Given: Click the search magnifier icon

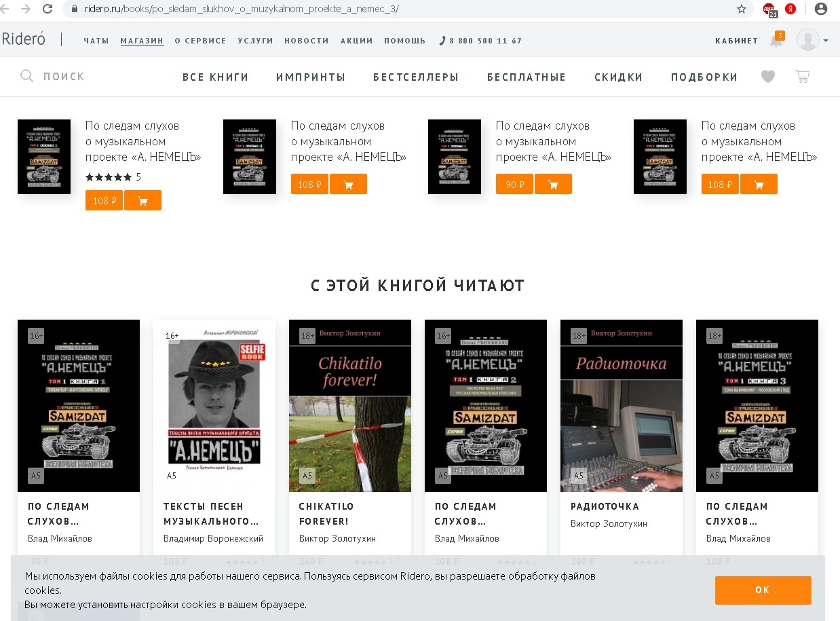Looking at the screenshot, I should [x=27, y=76].
